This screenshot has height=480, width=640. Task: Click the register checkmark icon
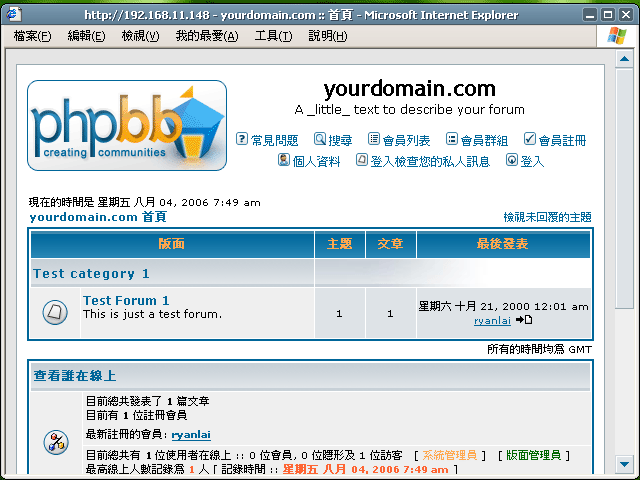pyautogui.click(x=529, y=139)
